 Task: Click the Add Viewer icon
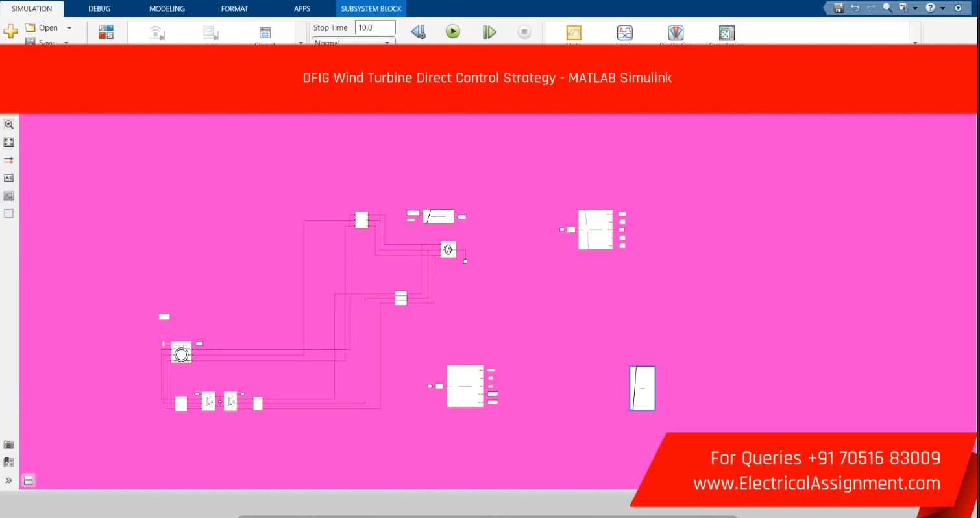(211, 34)
